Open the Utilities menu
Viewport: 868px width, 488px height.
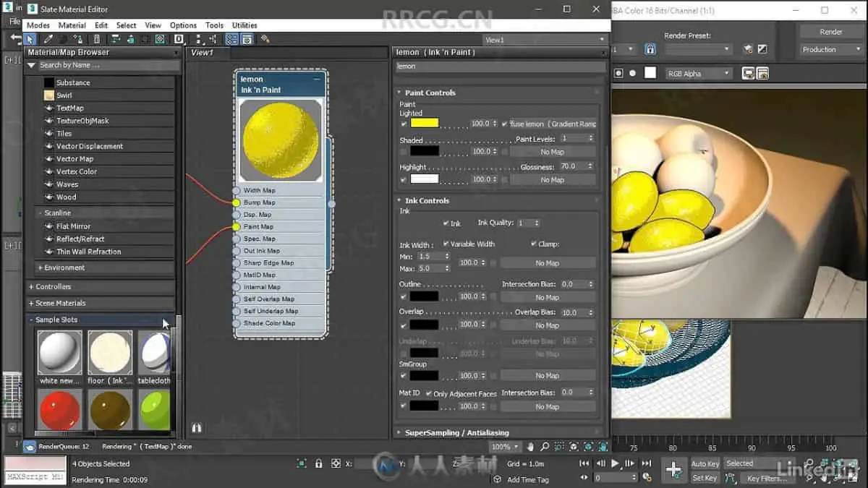(244, 25)
